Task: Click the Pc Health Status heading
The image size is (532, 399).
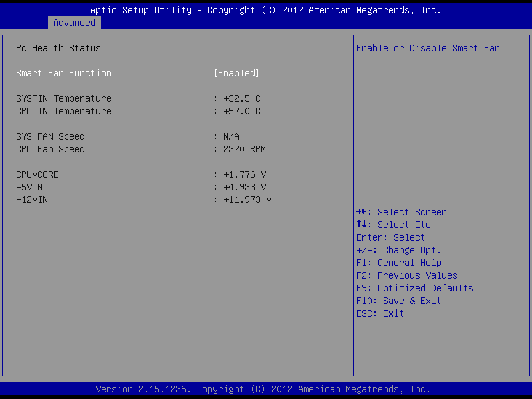Action: (59, 48)
